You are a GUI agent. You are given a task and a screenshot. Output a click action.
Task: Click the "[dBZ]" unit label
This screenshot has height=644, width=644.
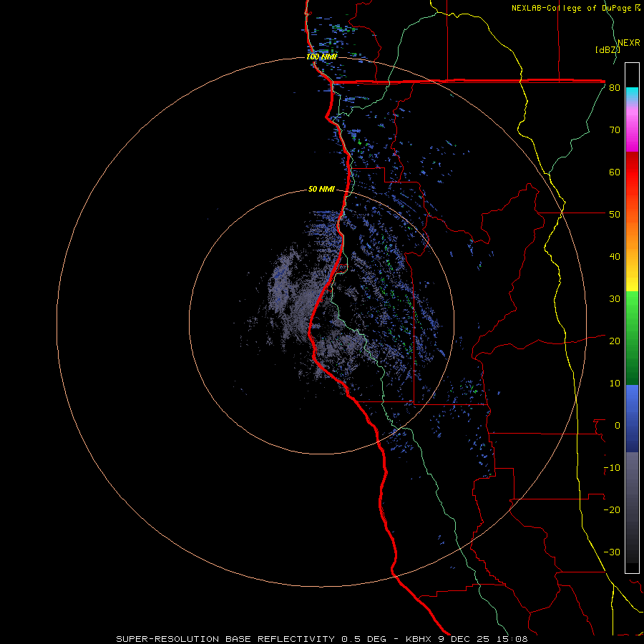click(607, 49)
